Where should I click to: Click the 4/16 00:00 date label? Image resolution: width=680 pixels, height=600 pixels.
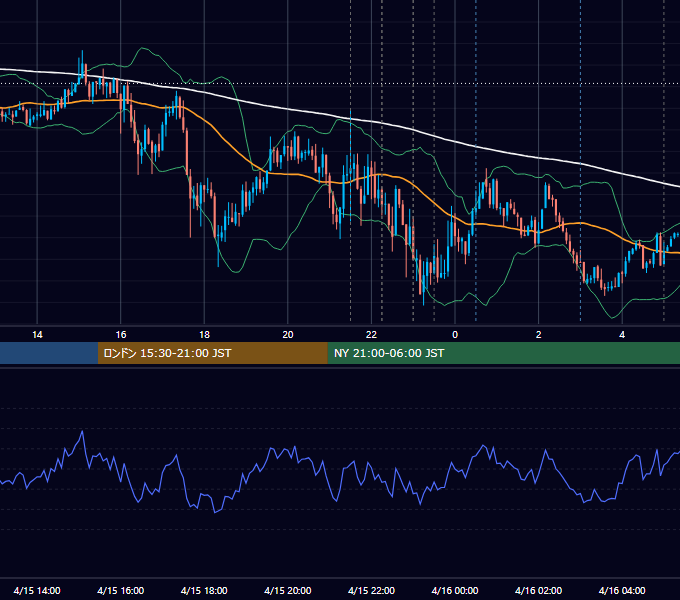[x=455, y=590]
